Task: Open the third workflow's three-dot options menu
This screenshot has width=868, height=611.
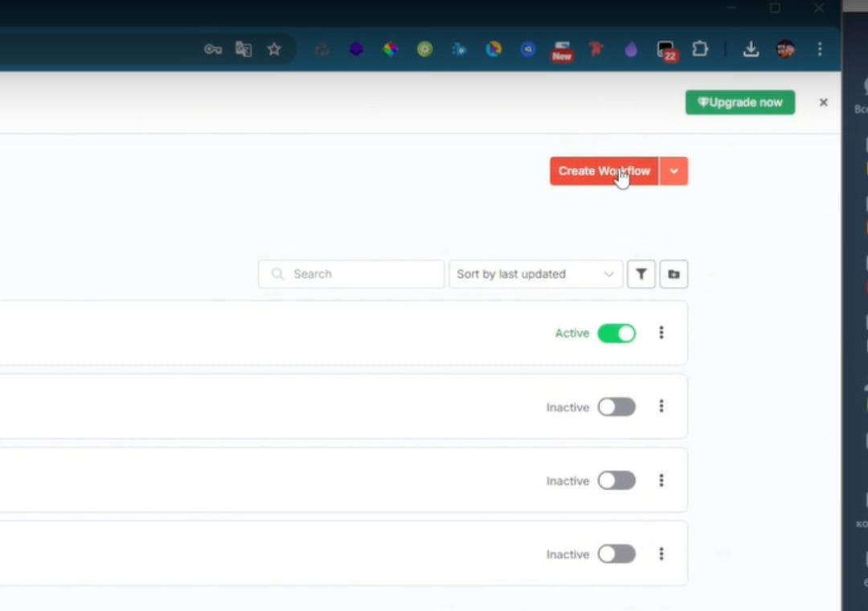Action: pyautogui.click(x=661, y=480)
